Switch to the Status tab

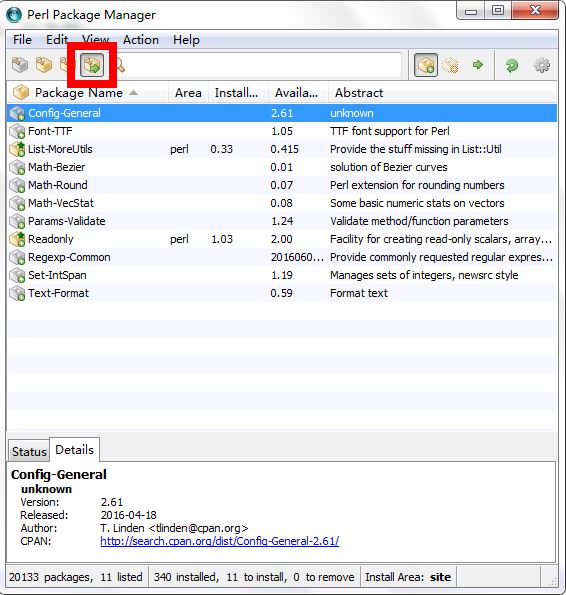click(29, 452)
